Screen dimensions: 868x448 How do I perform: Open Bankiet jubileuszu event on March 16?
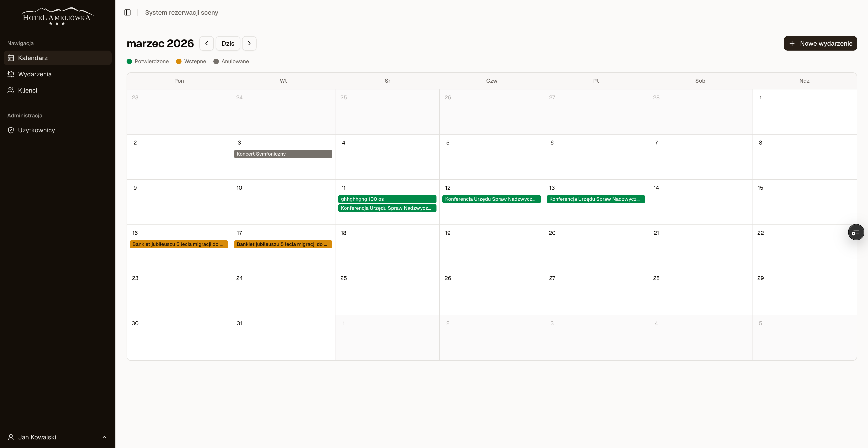tap(179, 244)
